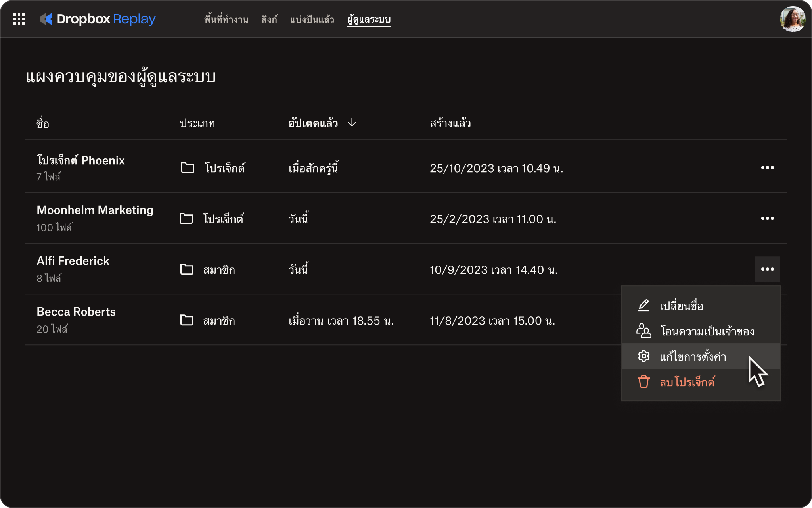Image resolution: width=812 pixels, height=508 pixels.
Task: Go to the แบ่งปันแล้ว tab
Action: click(312, 19)
